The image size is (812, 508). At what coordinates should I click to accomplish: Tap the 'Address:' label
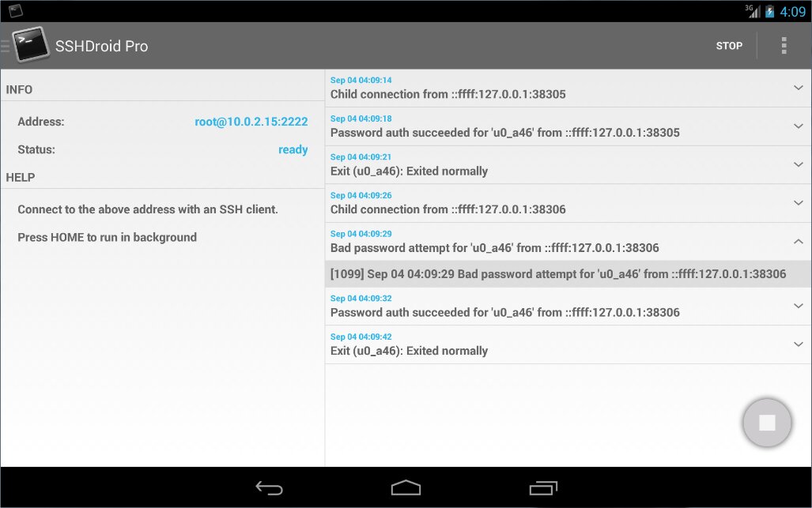pos(41,122)
